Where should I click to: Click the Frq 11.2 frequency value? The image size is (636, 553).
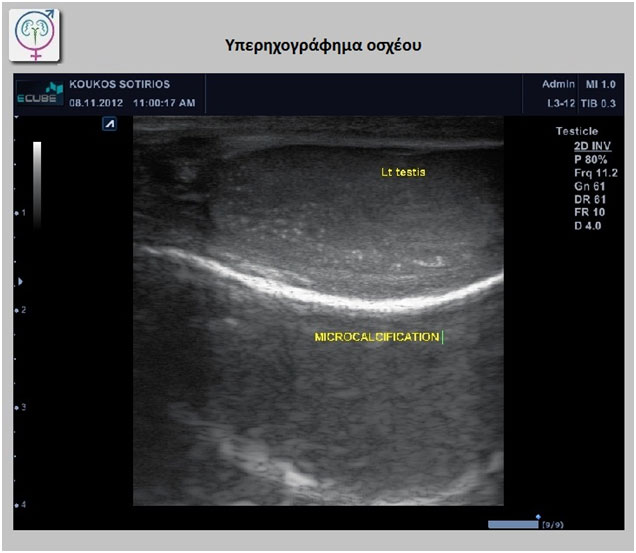click(596, 173)
